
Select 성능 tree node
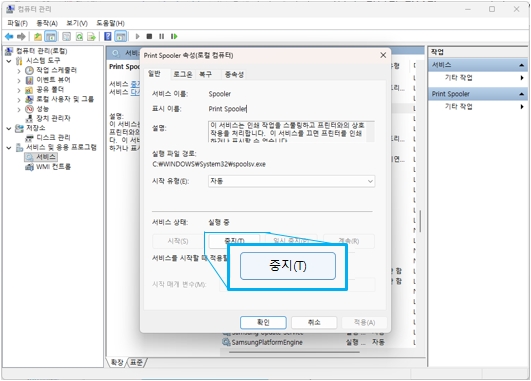click(42, 109)
